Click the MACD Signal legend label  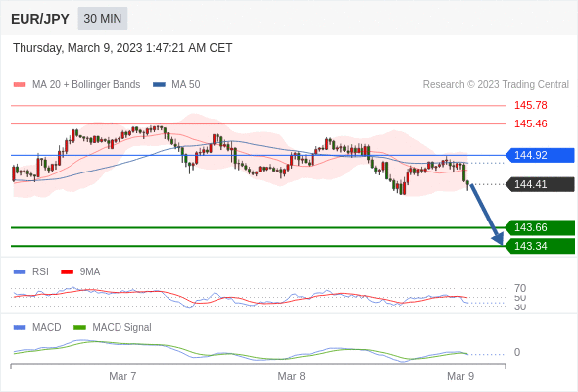pyautogui.click(x=121, y=328)
